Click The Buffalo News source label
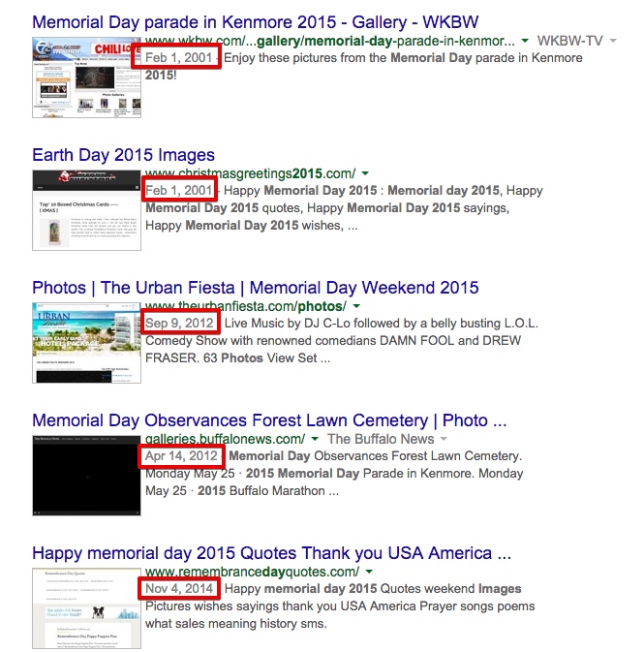 click(379, 439)
